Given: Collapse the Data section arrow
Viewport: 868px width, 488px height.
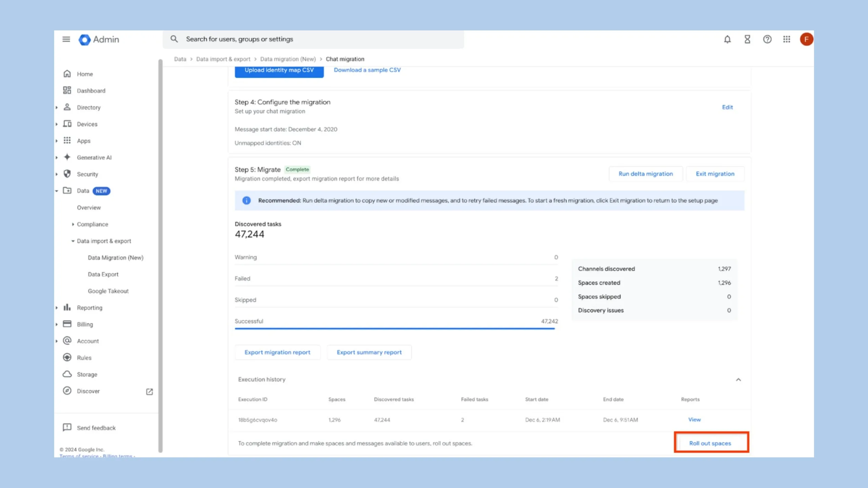Looking at the screenshot, I should tap(57, 191).
